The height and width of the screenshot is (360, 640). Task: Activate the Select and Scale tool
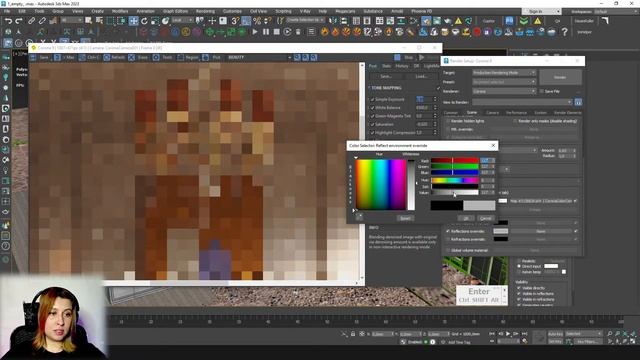coord(155,20)
